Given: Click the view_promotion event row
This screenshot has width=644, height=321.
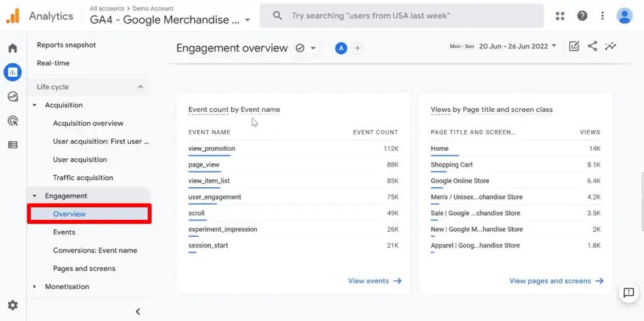Looking at the screenshot, I should [x=293, y=149].
